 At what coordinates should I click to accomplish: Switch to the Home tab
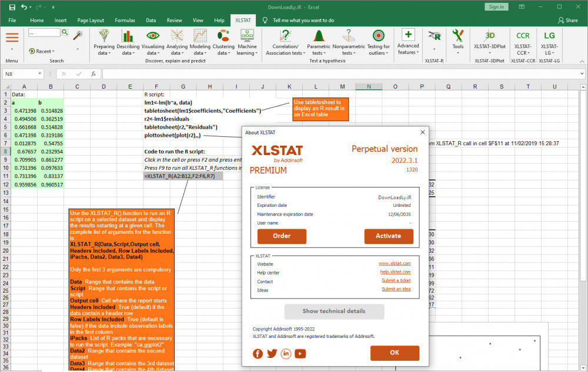(x=36, y=20)
